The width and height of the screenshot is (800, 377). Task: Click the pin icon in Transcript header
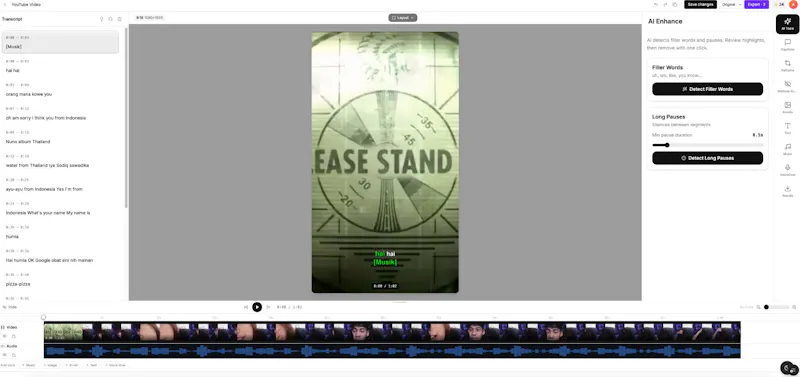tap(102, 19)
